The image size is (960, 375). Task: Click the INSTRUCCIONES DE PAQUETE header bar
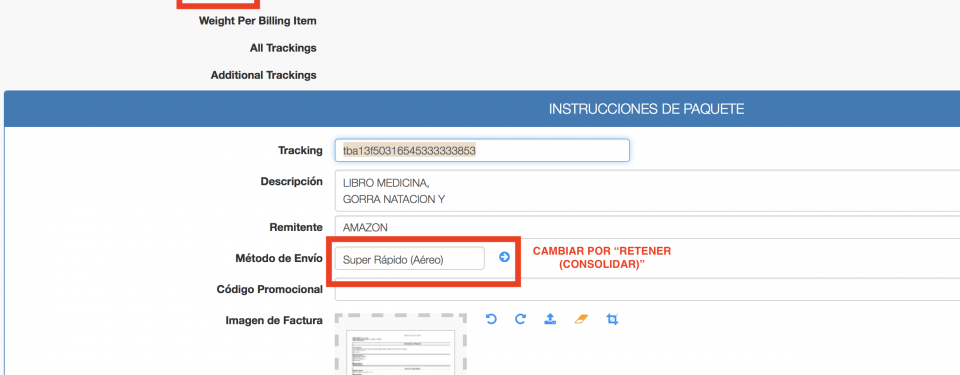(x=482, y=109)
